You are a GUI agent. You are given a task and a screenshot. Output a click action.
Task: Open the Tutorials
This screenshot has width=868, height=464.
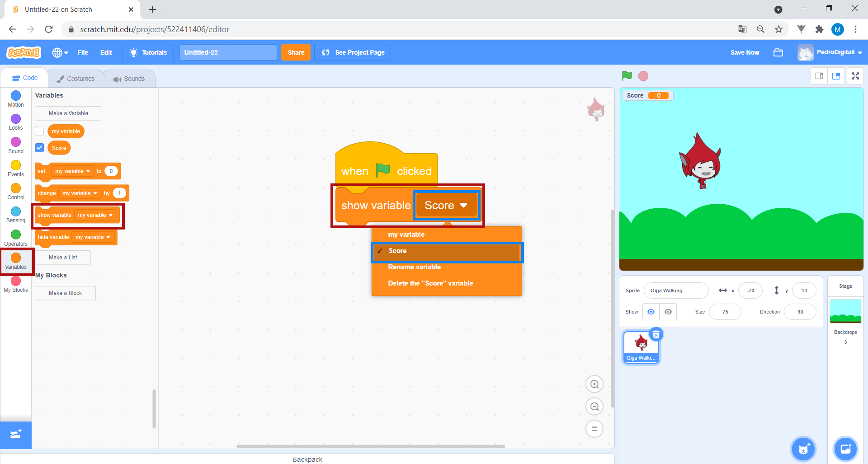(x=148, y=52)
